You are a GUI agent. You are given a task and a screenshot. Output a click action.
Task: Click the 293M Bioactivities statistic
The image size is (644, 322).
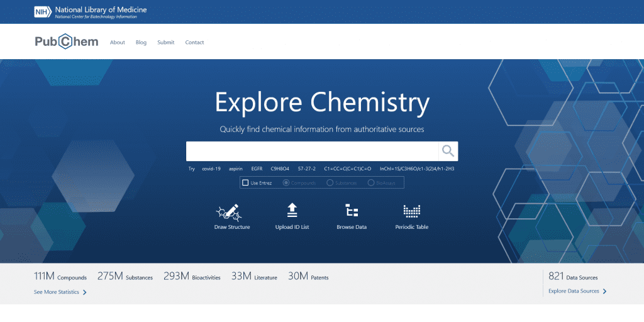click(192, 277)
